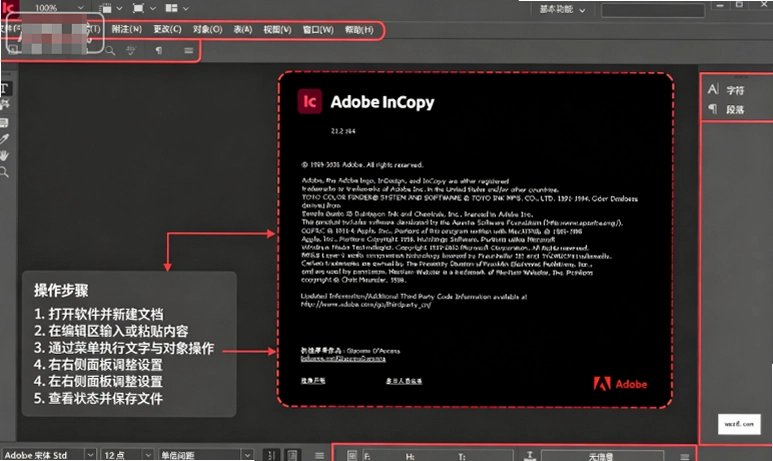Open the menu icon beside the column toggles
The image size is (773, 461).
click(x=319, y=456)
